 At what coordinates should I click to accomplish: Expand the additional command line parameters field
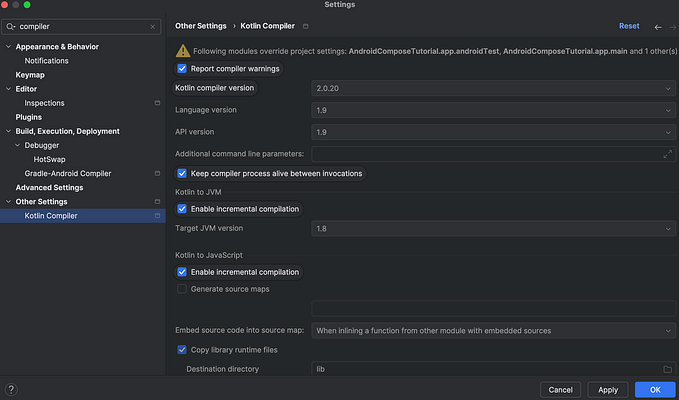(667, 154)
